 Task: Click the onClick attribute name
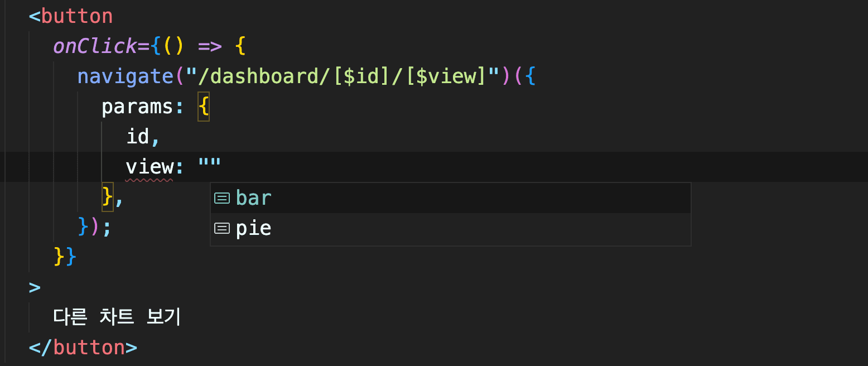pos(95,46)
